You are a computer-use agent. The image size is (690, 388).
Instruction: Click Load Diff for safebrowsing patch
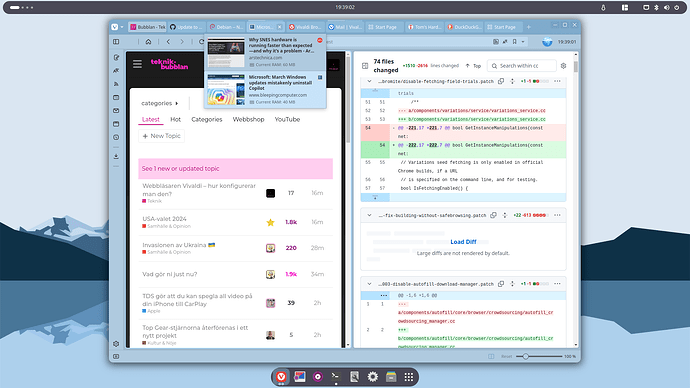463,242
